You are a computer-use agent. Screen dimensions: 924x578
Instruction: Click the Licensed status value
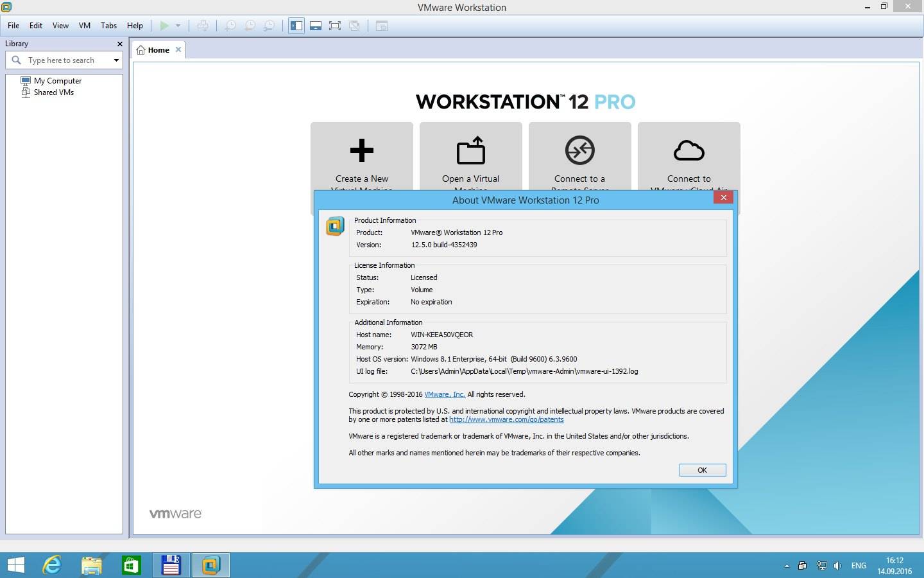424,277
